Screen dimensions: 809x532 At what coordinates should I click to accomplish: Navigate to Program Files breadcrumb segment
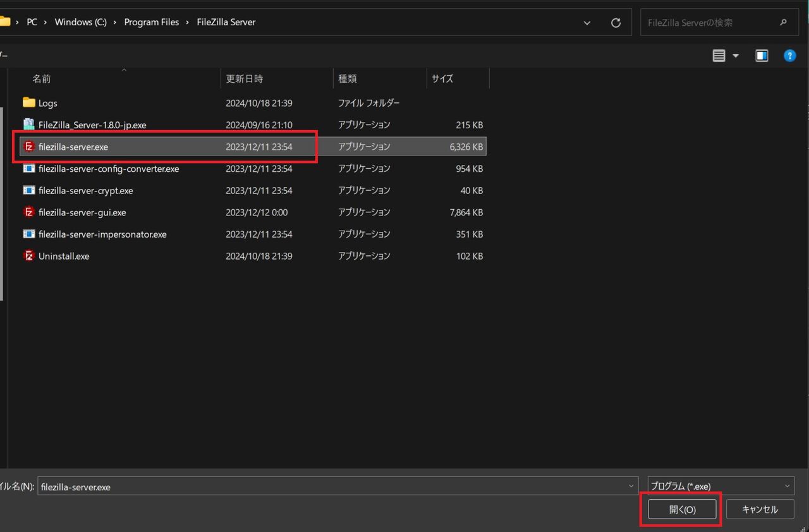[x=152, y=22]
